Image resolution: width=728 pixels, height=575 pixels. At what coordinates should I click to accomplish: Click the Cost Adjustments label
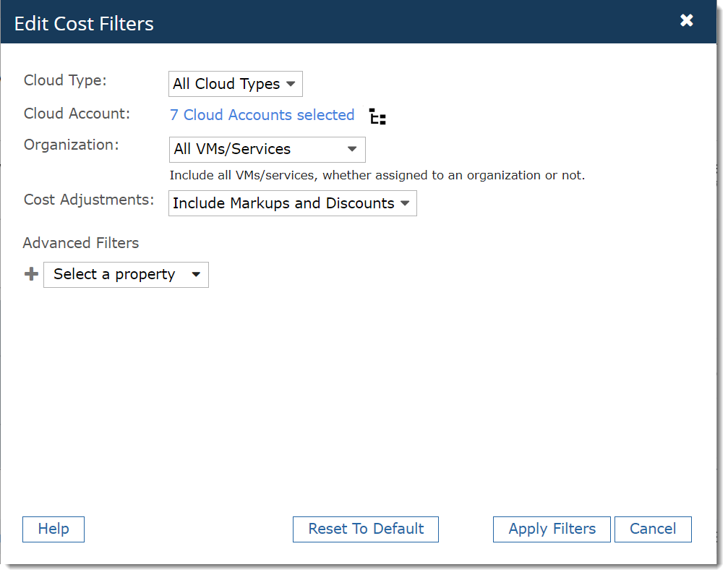tap(89, 200)
